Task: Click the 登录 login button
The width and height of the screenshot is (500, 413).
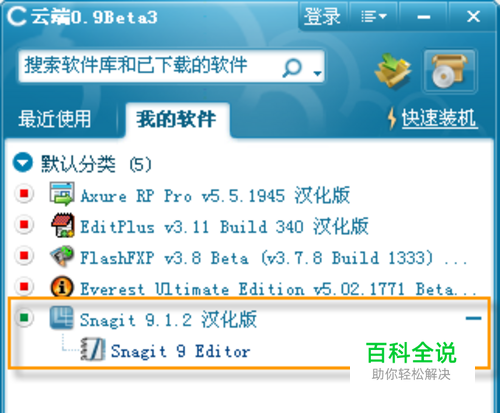Action: tap(322, 16)
